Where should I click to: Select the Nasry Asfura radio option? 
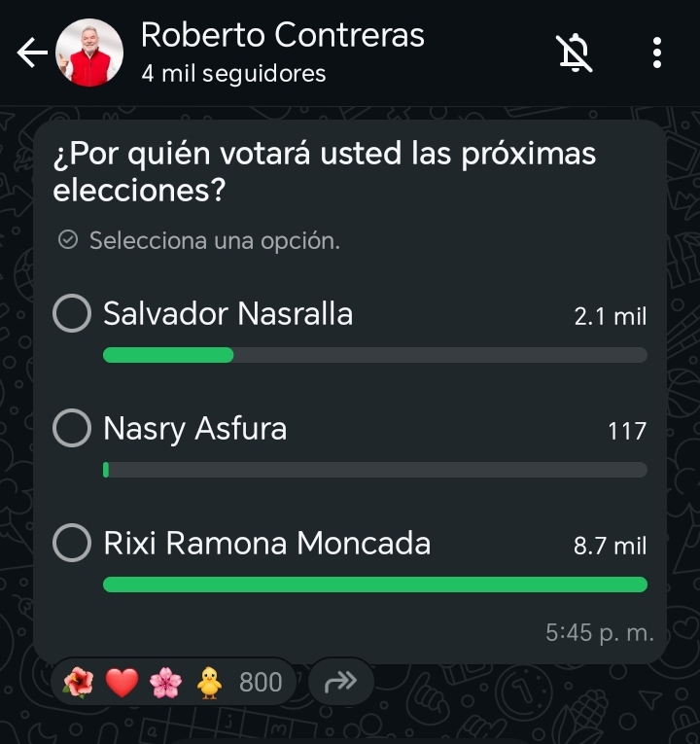[x=72, y=429]
